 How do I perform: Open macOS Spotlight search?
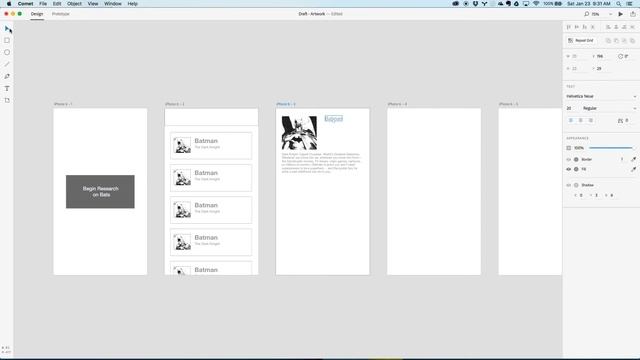[619, 4]
